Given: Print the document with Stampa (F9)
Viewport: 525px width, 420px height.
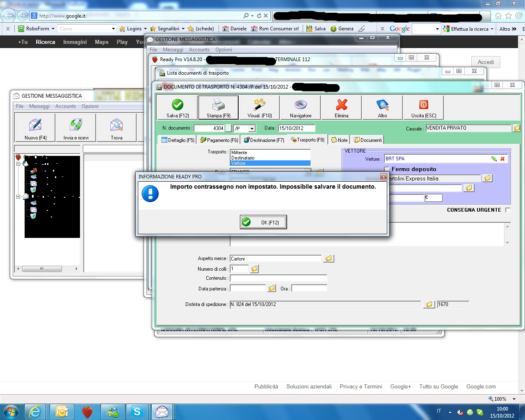Looking at the screenshot, I should click(218, 107).
